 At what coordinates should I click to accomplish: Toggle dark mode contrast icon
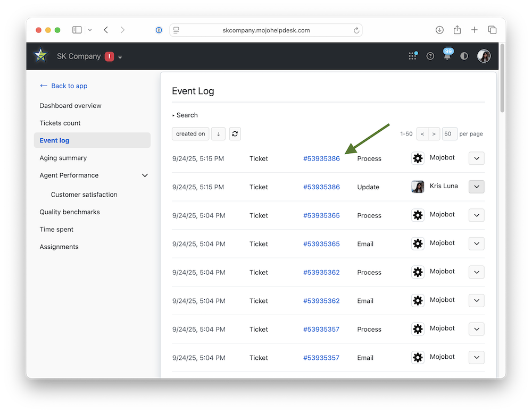pyautogui.click(x=464, y=56)
